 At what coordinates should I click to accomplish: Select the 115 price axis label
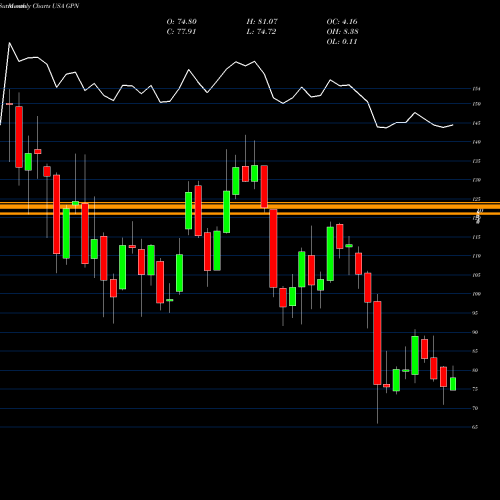click(476, 237)
